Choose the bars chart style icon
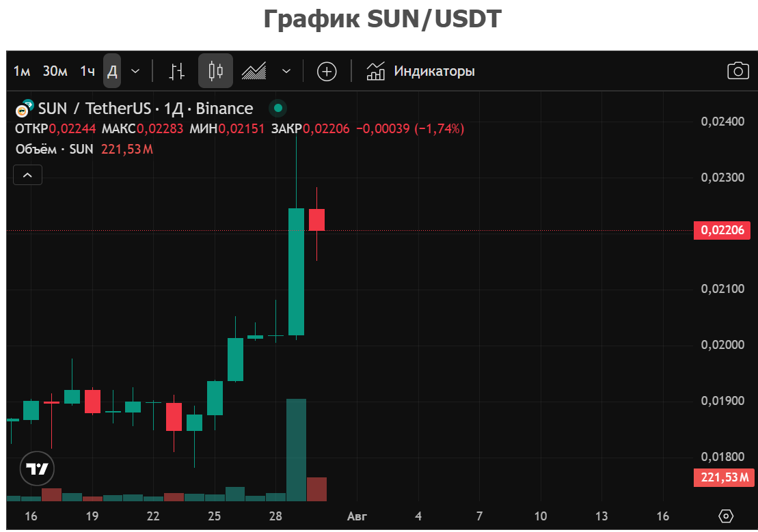The height and width of the screenshot is (532, 758). pyautogui.click(x=177, y=72)
